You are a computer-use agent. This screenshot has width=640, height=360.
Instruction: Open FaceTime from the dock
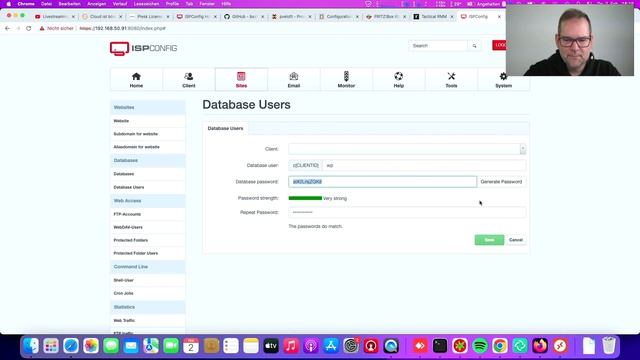pyautogui.click(x=171, y=346)
